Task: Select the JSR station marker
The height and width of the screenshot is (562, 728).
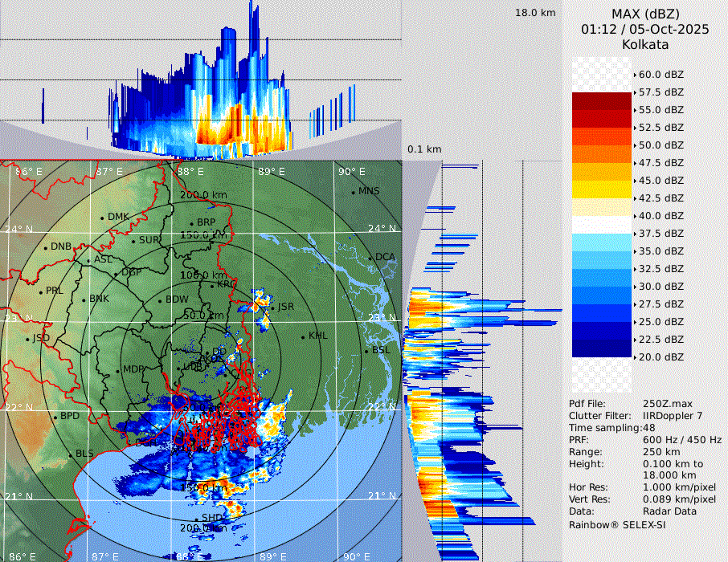Action: coord(273,307)
